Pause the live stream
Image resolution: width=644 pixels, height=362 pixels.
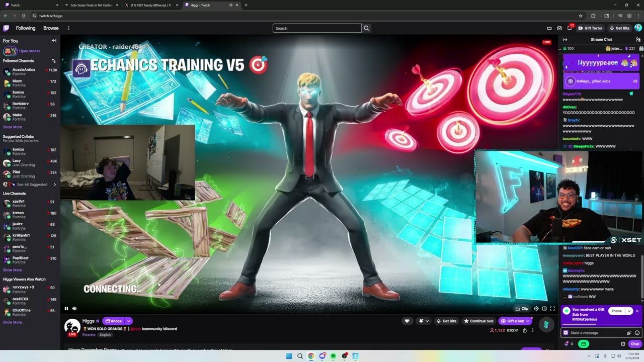pos(66,309)
